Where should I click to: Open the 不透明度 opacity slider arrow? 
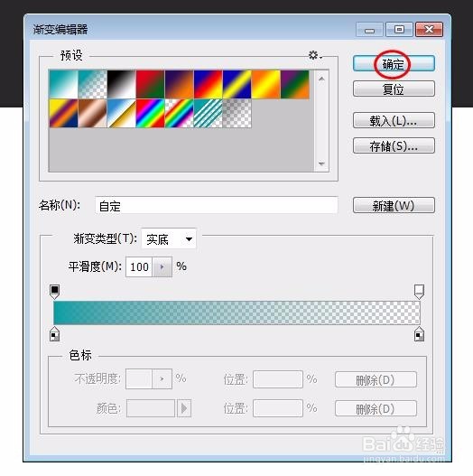pos(162,378)
